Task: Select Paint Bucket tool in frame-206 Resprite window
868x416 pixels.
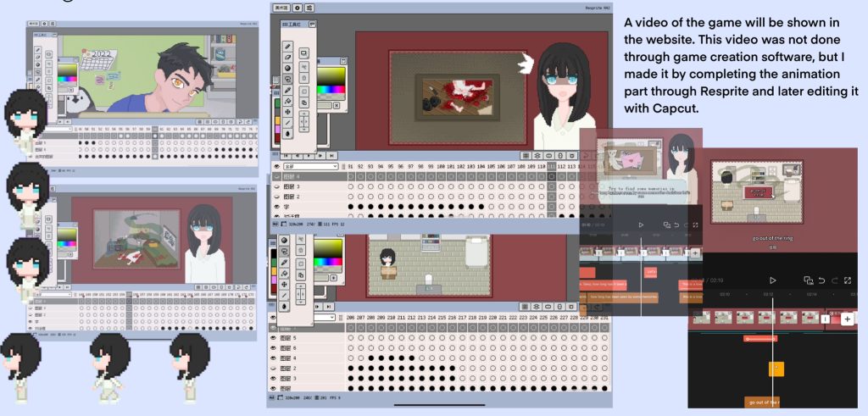Action: pyautogui.click(x=287, y=274)
